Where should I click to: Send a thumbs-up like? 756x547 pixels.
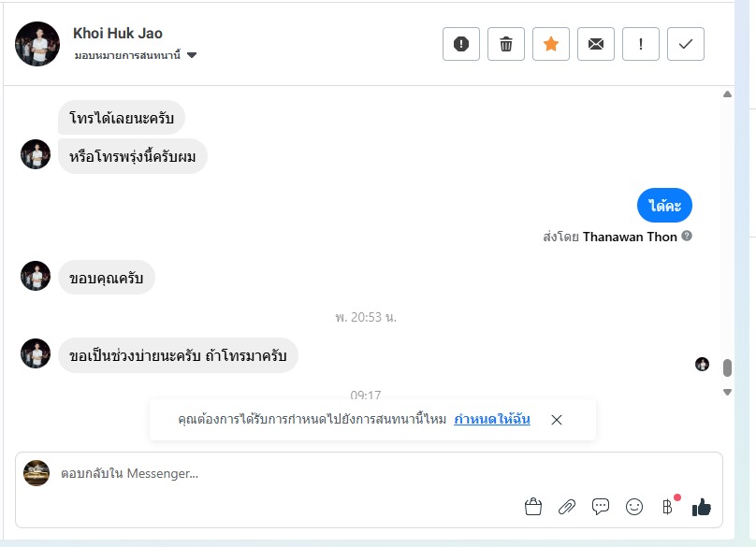click(x=702, y=507)
